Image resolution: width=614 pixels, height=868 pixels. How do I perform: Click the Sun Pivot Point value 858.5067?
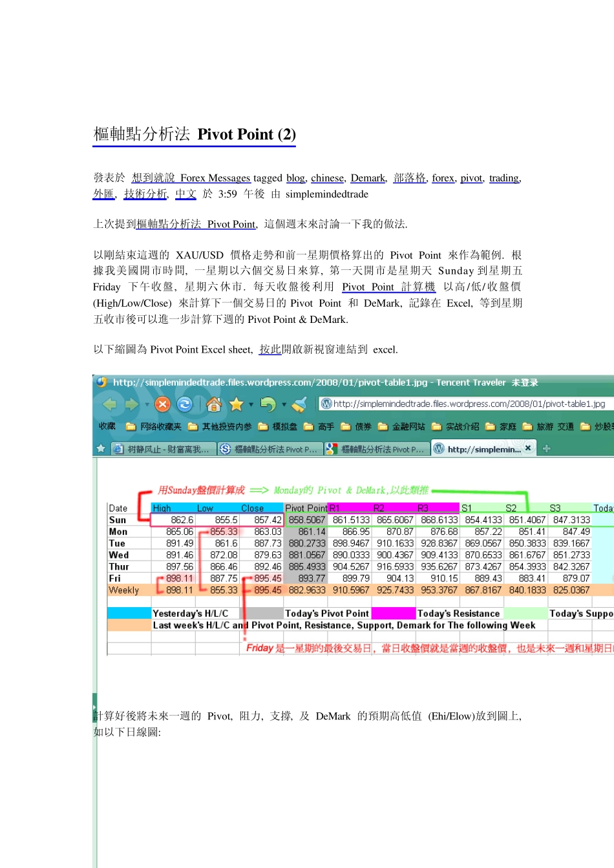coord(306,520)
